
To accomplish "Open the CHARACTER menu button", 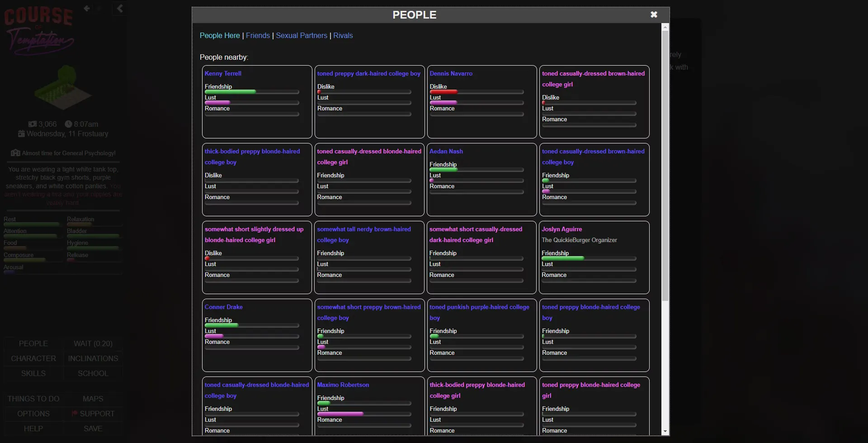I will (33, 358).
